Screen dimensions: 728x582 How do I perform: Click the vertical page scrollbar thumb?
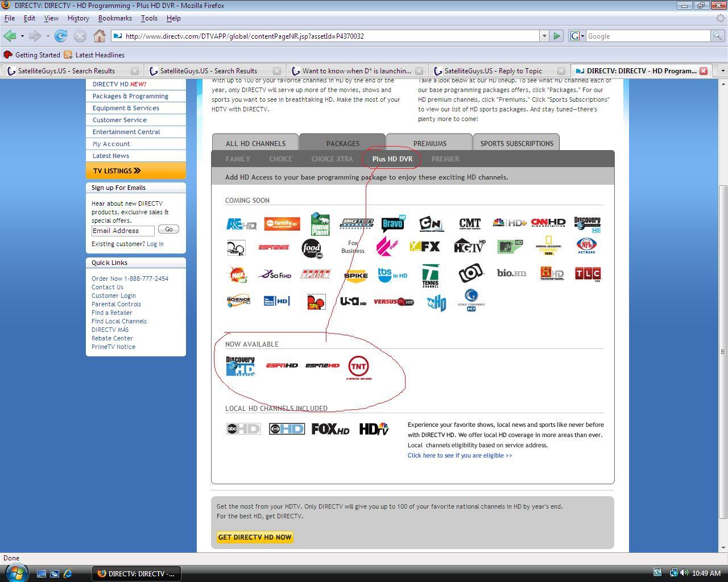point(723,352)
